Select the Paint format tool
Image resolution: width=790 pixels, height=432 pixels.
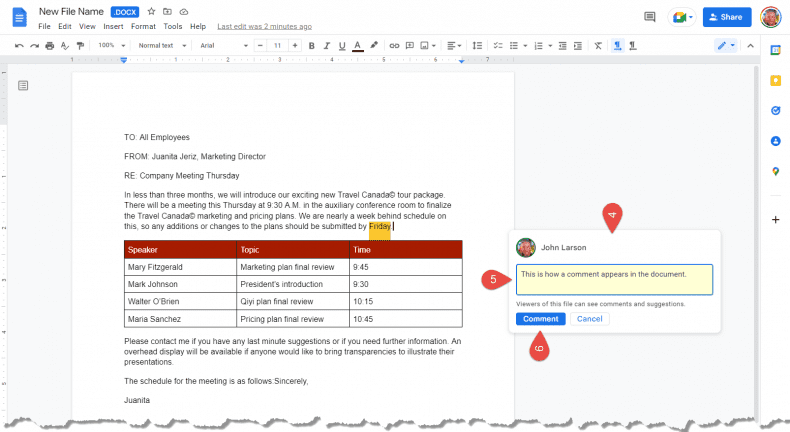(x=80, y=46)
